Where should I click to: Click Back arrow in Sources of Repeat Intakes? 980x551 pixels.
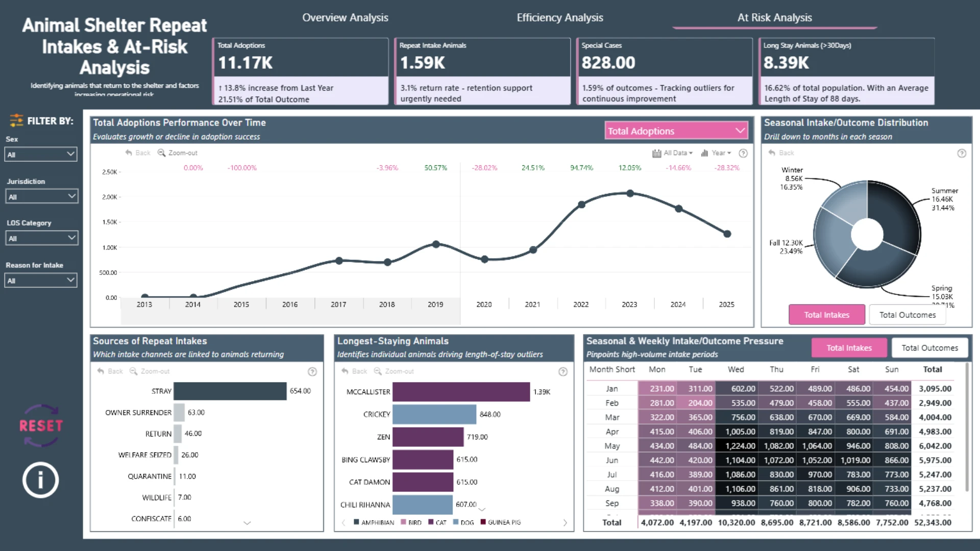(x=110, y=371)
